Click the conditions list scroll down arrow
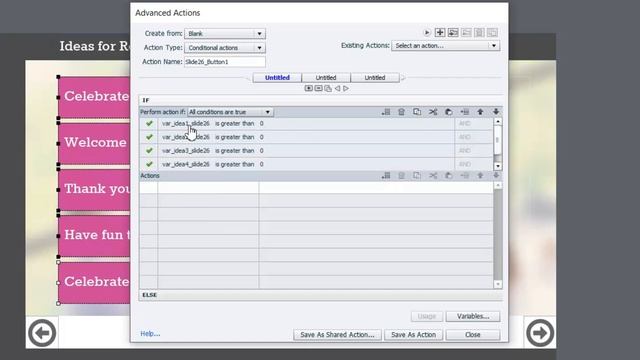640x360 pixels. (x=498, y=166)
